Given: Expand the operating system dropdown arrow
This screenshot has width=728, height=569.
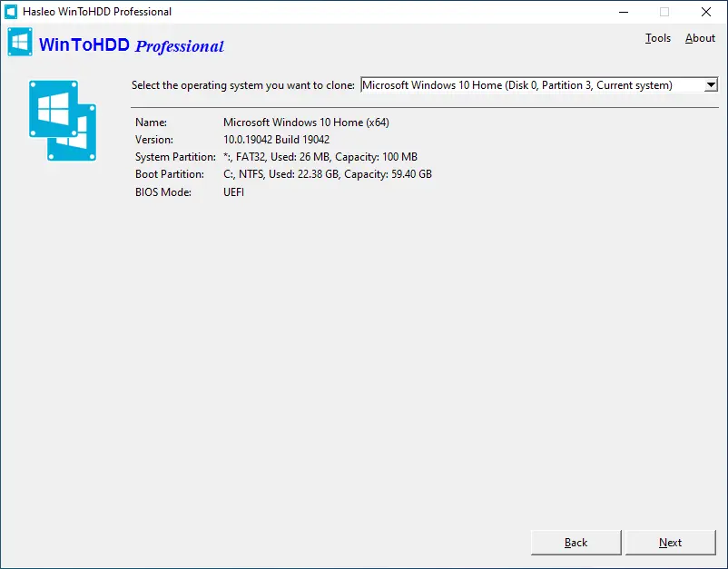Looking at the screenshot, I should point(711,85).
